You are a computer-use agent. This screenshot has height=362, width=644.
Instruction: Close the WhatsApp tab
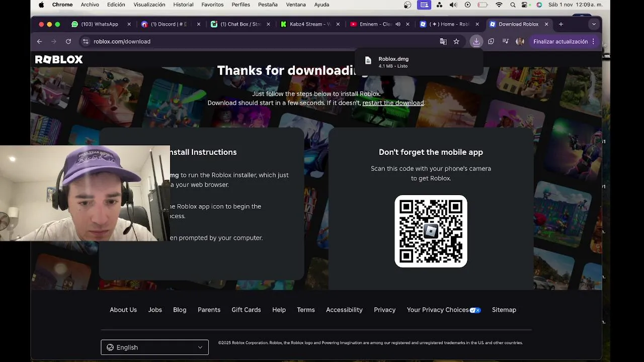coord(129,24)
